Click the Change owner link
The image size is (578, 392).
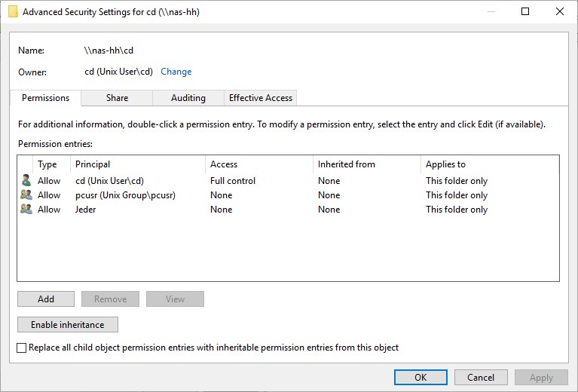(x=176, y=72)
